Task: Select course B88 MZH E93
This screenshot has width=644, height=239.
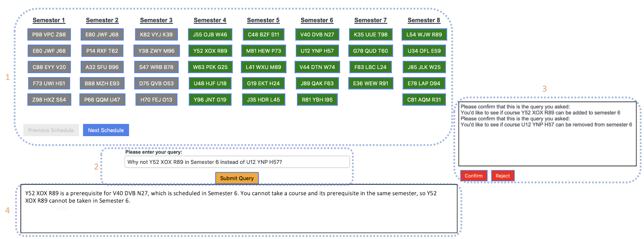Action: [x=102, y=83]
